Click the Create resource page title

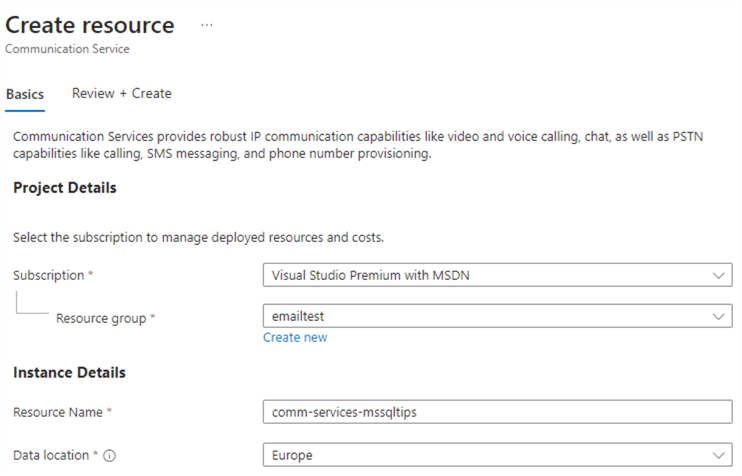90,25
